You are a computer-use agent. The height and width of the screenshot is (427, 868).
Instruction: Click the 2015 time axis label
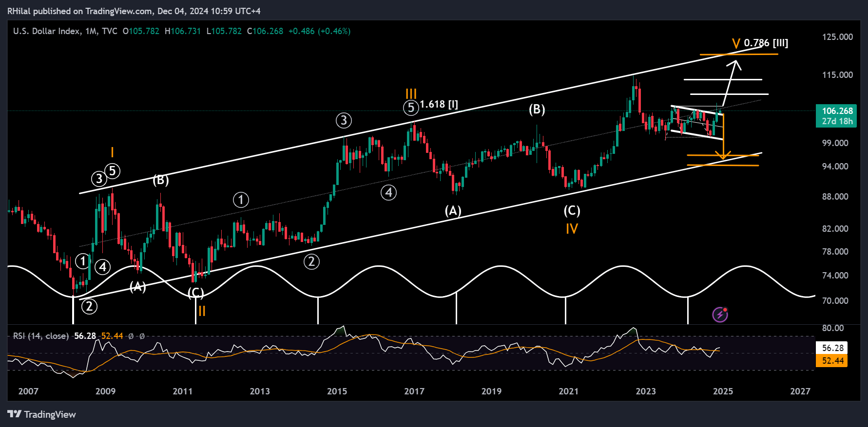click(x=337, y=391)
